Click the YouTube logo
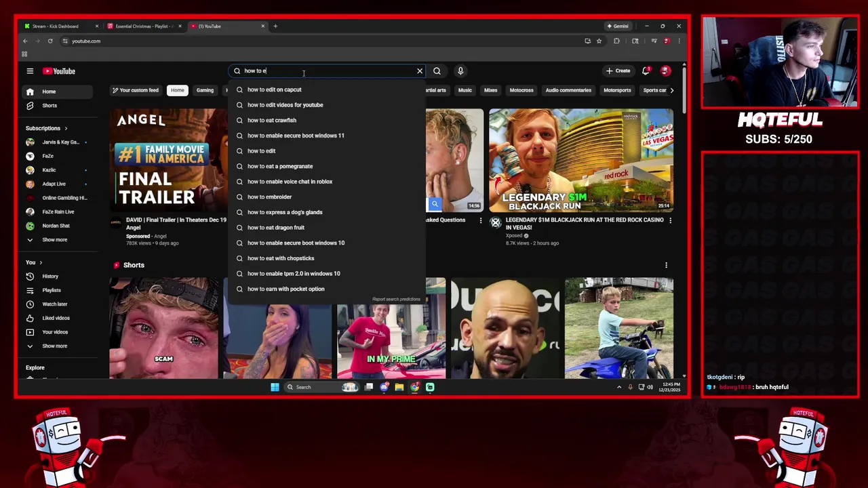 (59, 71)
